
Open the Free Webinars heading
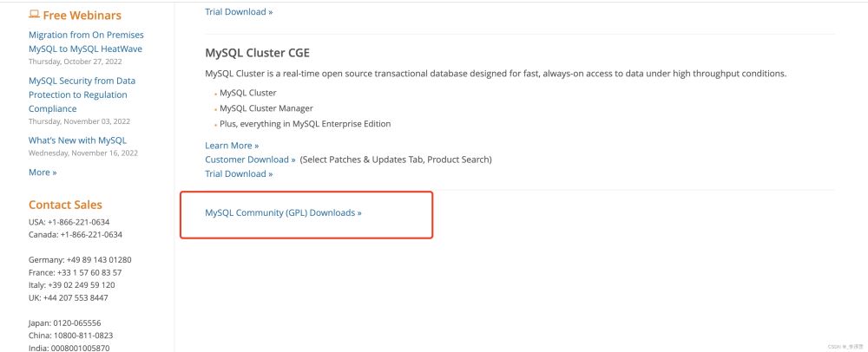[82, 16]
